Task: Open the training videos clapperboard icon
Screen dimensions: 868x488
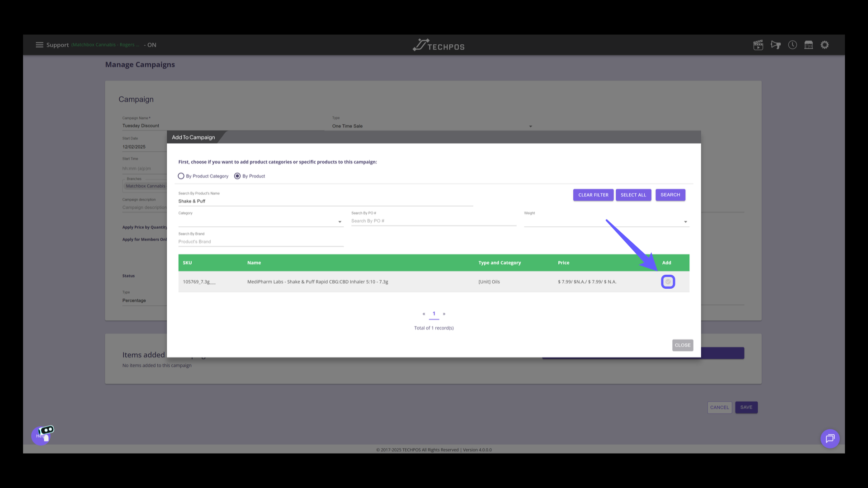Action: click(x=758, y=45)
